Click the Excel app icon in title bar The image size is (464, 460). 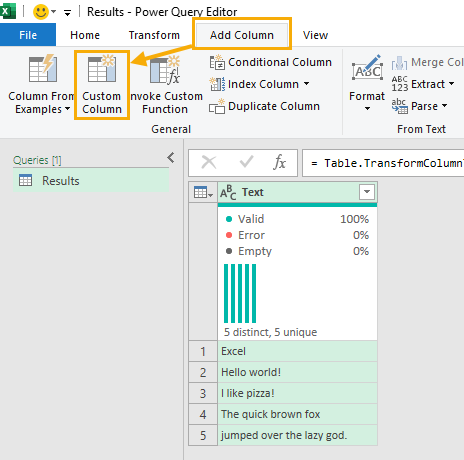(7, 12)
